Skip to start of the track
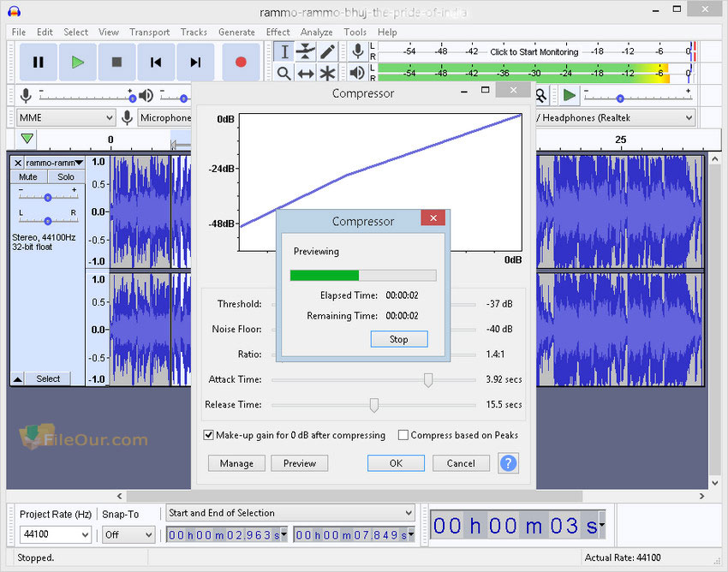Image resolution: width=728 pixels, height=572 pixels. [156, 63]
